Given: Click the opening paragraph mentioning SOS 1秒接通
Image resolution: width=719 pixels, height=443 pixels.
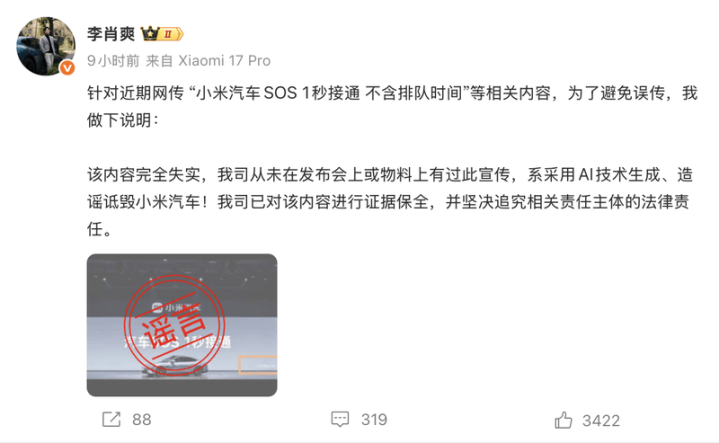Looking at the screenshot, I should pyautogui.click(x=392, y=106).
